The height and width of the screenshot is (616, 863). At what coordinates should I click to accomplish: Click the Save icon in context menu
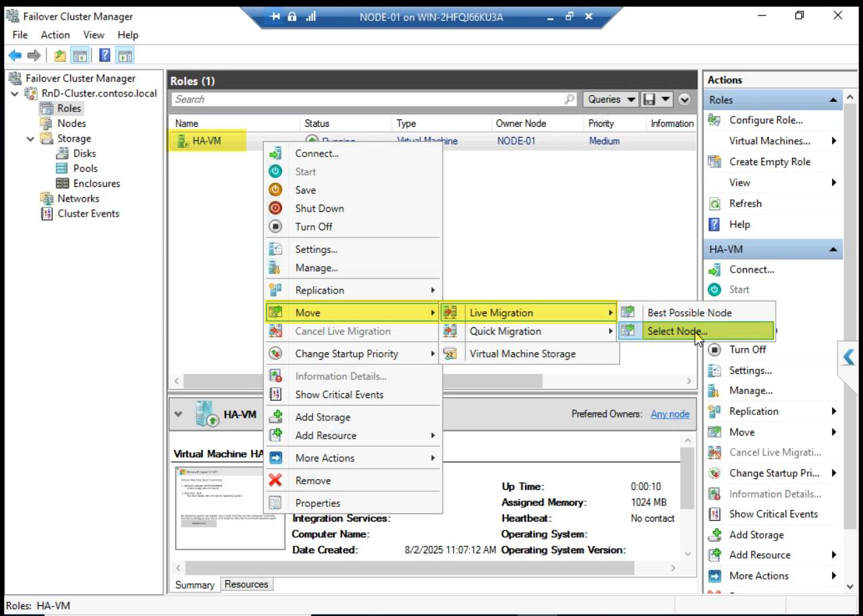click(275, 190)
